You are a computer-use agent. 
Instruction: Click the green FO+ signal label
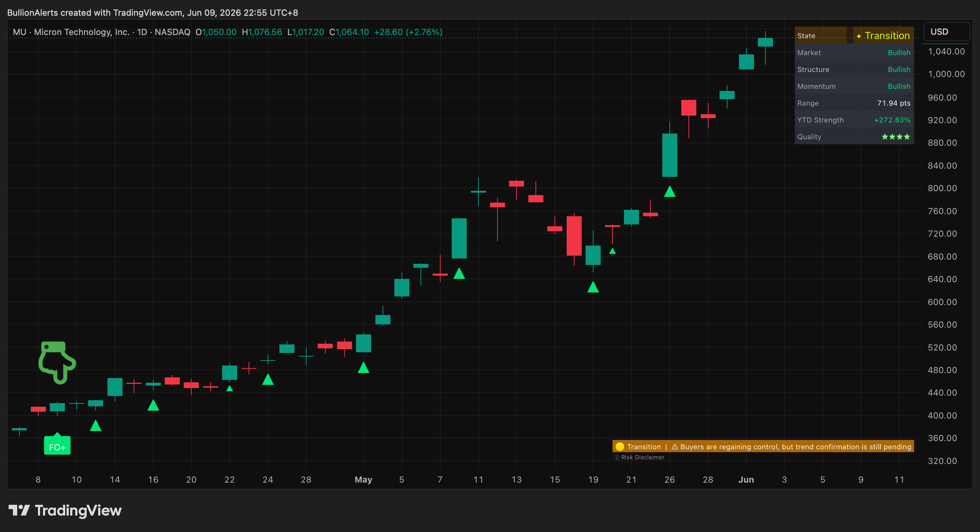click(x=57, y=445)
